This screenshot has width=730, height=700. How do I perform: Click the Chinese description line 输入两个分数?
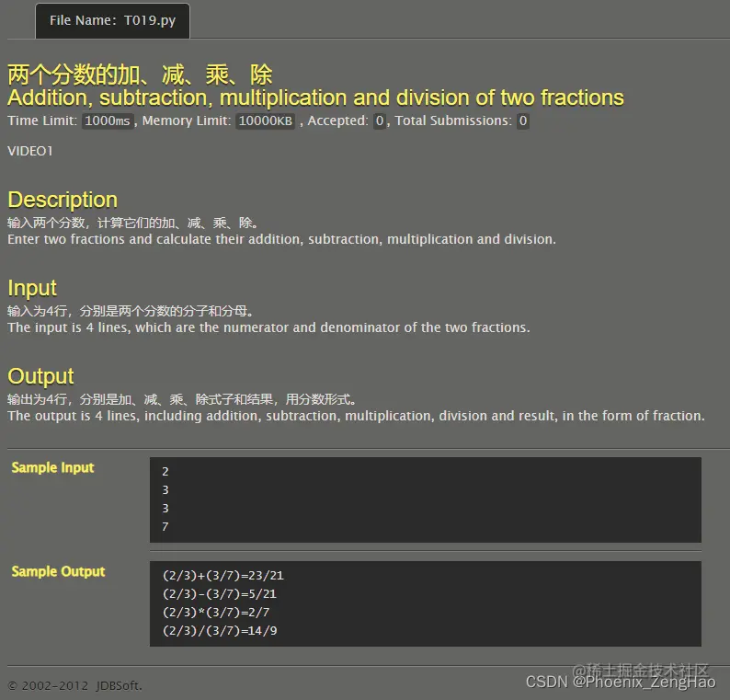132,223
